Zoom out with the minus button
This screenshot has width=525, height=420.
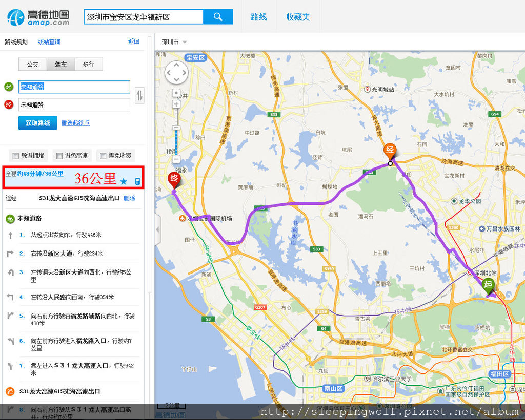coord(176,159)
